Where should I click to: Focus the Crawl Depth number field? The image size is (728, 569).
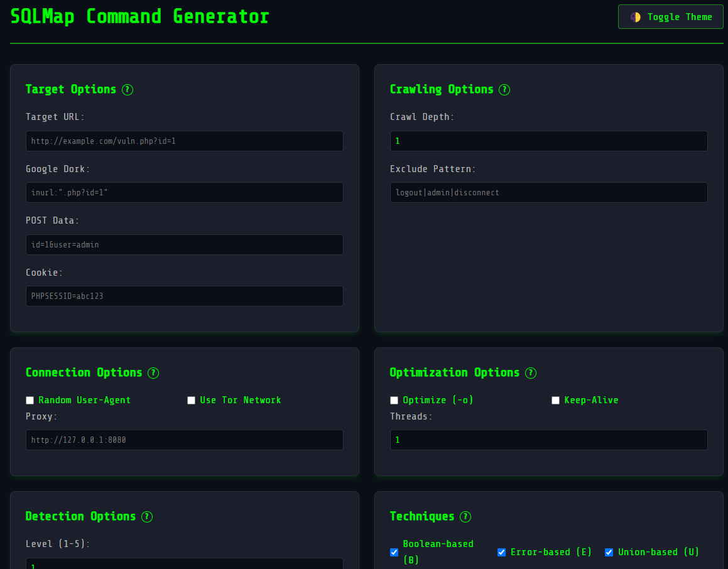(549, 141)
